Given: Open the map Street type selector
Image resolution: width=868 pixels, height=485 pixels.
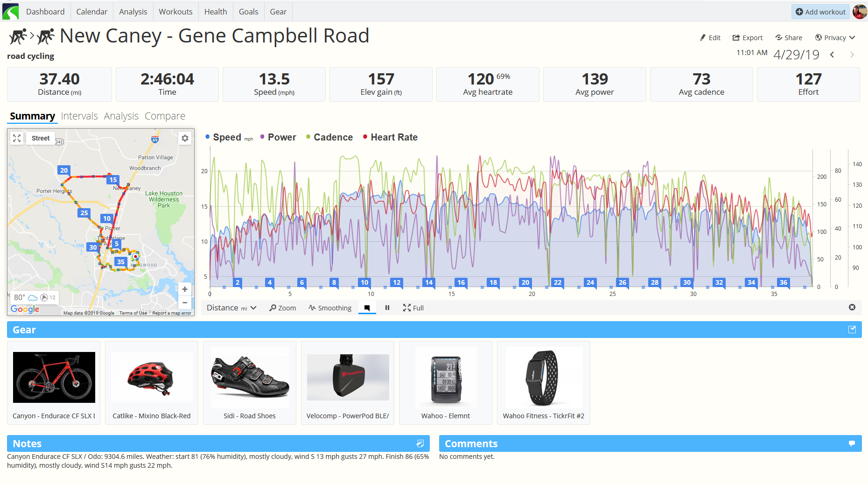Looking at the screenshot, I should tap(41, 138).
